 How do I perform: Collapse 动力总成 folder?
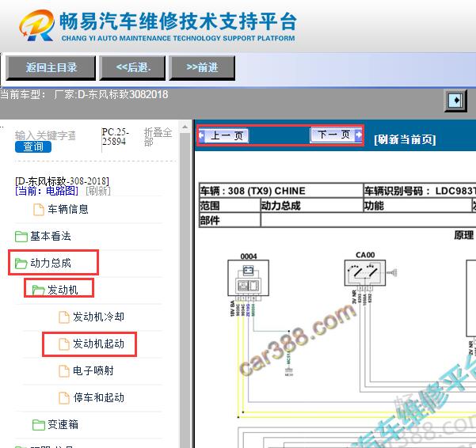(x=51, y=263)
